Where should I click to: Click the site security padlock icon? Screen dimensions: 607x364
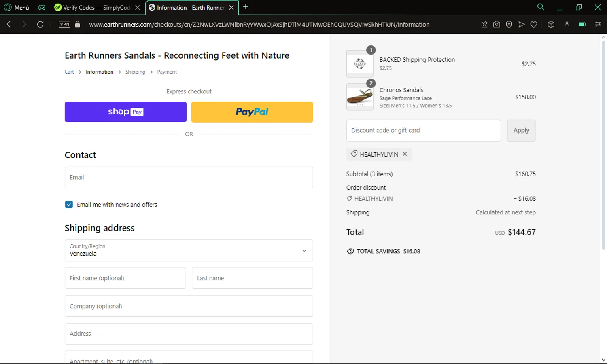(x=78, y=24)
